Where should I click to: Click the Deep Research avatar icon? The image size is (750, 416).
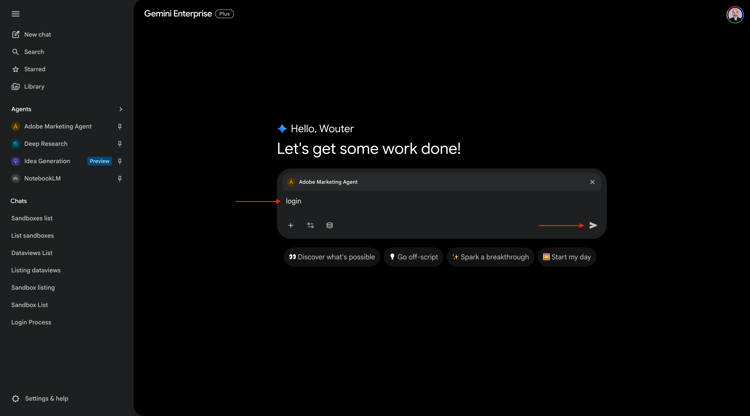click(15, 143)
